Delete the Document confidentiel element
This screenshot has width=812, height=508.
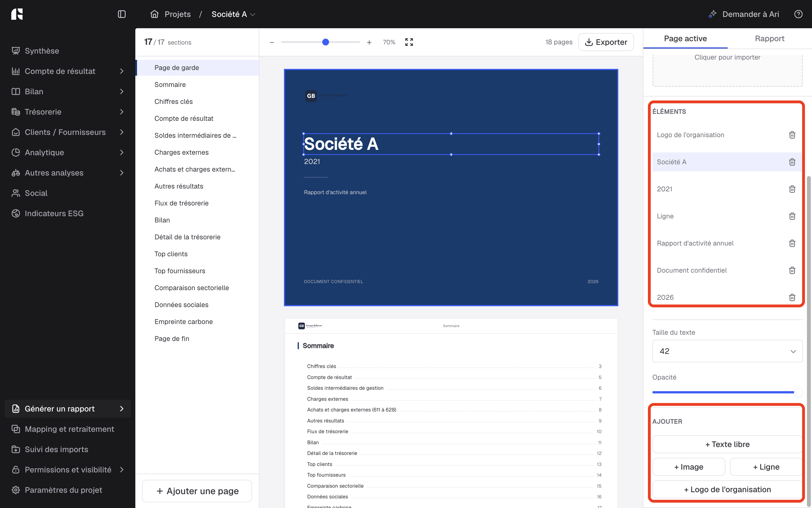pyautogui.click(x=792, y=270)
